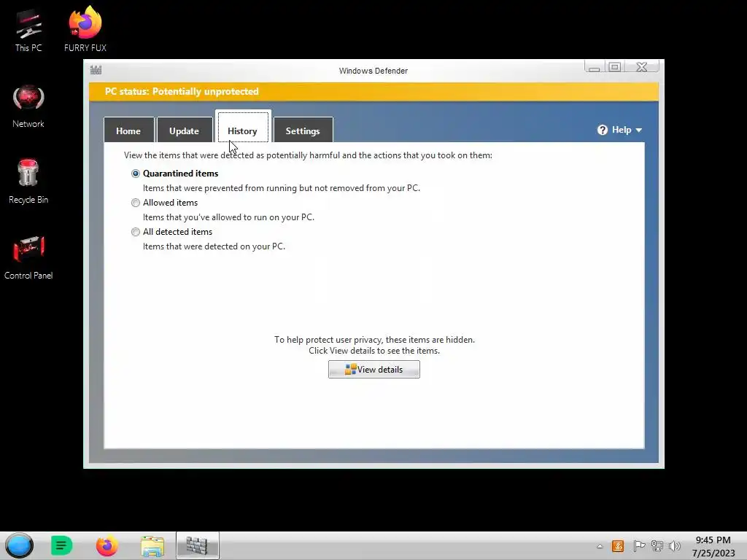Click 'Items that were detected on your PC.' text
The height and width of the screenshot is (560, 747).
(214, 246)
